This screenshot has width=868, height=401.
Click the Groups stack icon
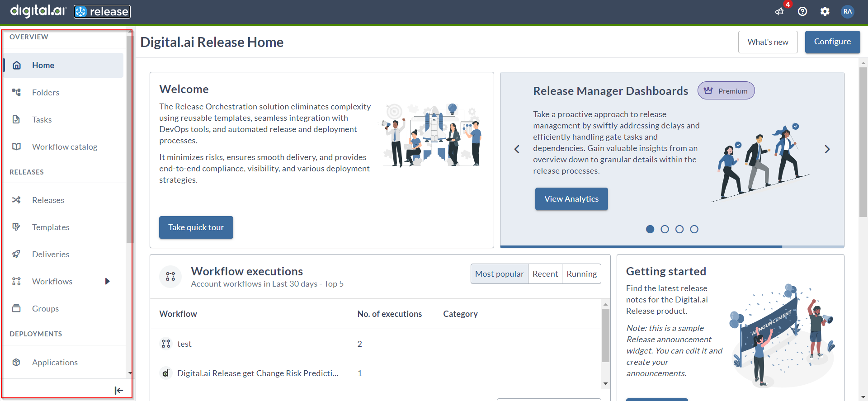pos(17,308)
